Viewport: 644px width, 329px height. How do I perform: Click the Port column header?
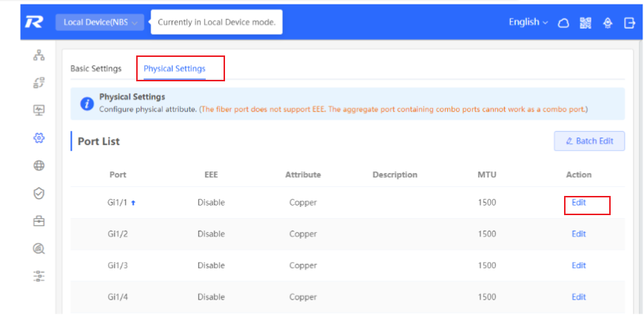pyautogui.click(x=118, y=174)
